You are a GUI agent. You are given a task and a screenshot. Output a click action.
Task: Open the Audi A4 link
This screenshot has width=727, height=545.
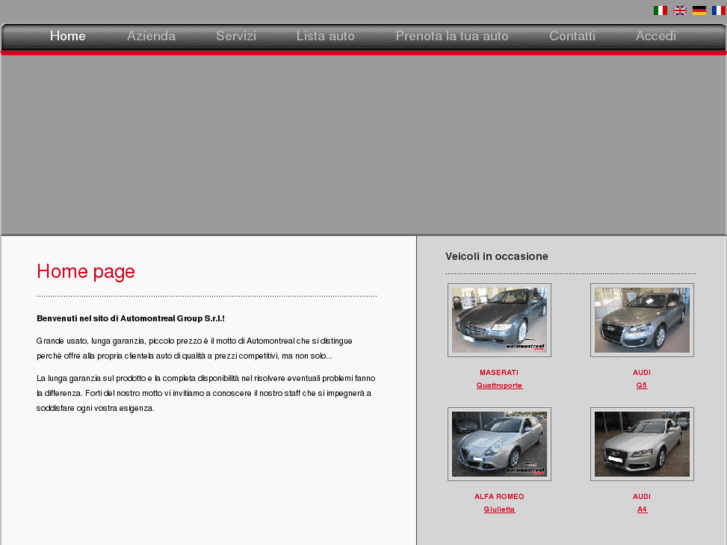(x=642, y=509)
